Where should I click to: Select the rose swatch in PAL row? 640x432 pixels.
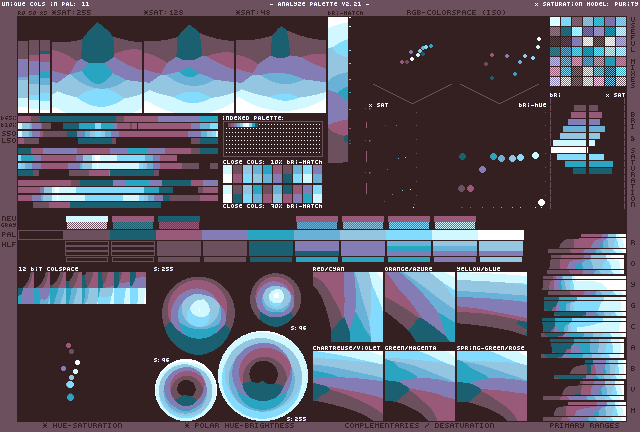[179, 235]
